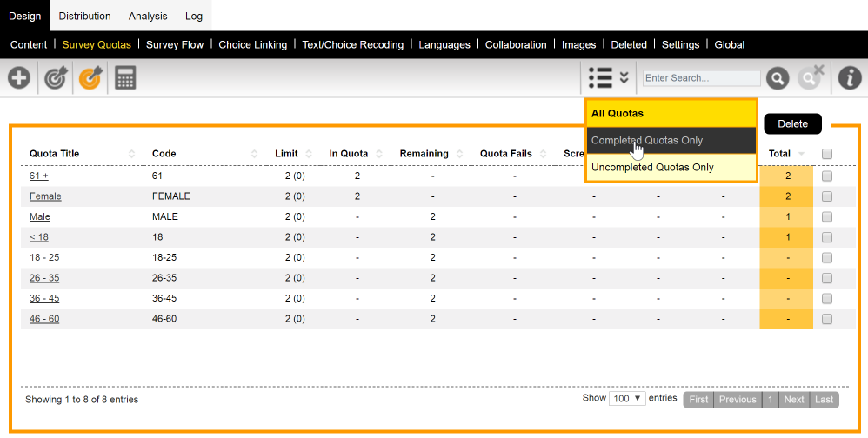Click the FEMALE code cell

pyautogui.click(x=171, y=196)
